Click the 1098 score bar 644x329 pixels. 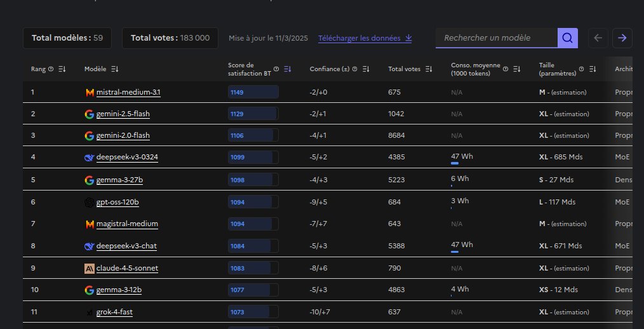pos(253,180)
